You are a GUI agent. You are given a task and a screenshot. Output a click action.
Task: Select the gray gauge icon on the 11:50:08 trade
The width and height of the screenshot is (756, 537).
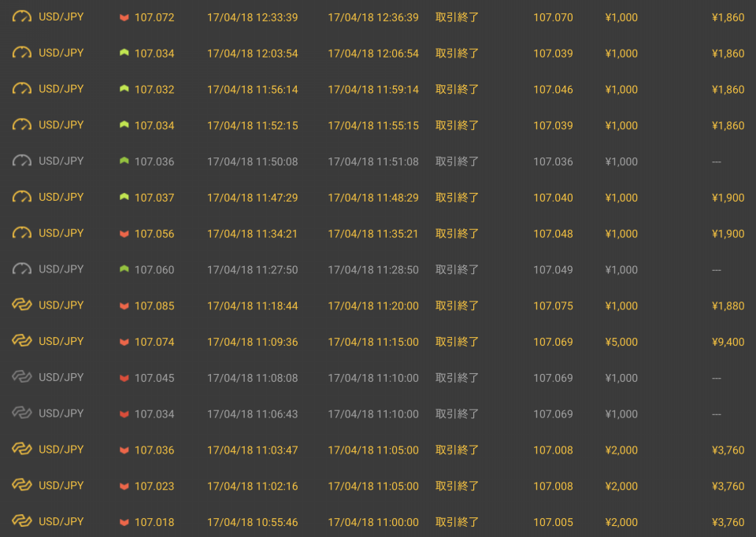(22, 161)
